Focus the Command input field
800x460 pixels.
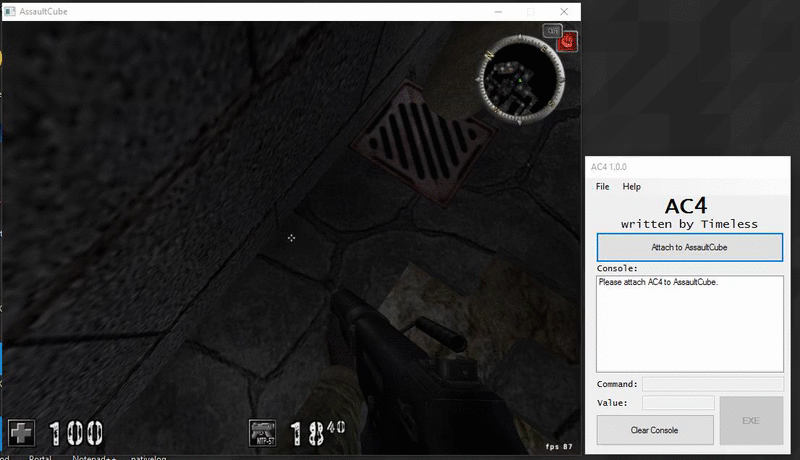pos(713,384)
